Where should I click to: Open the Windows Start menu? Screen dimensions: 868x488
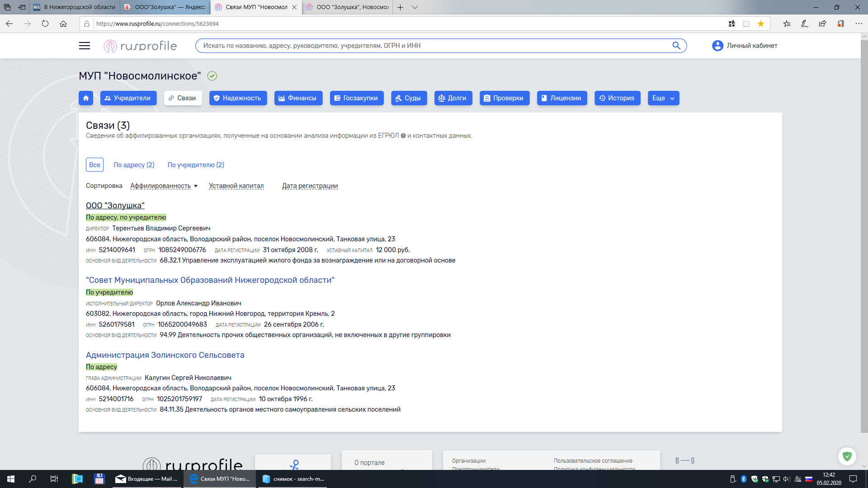(11, 479)
